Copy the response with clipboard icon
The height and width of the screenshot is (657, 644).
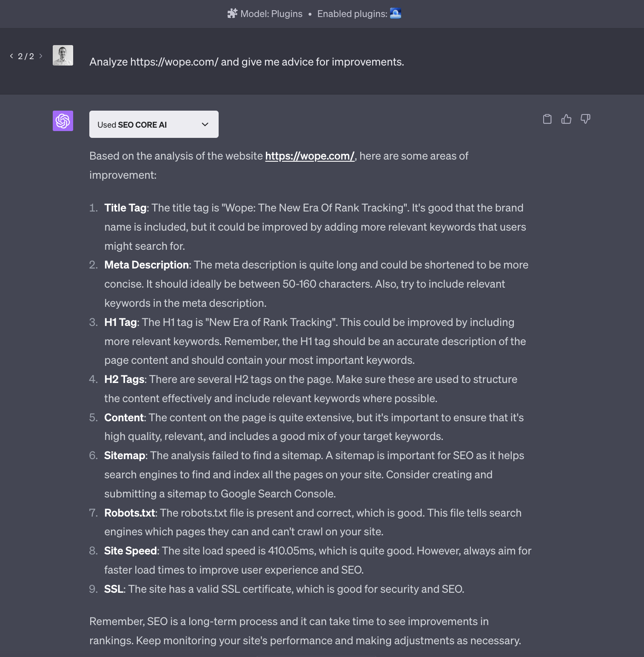[547, 119]
